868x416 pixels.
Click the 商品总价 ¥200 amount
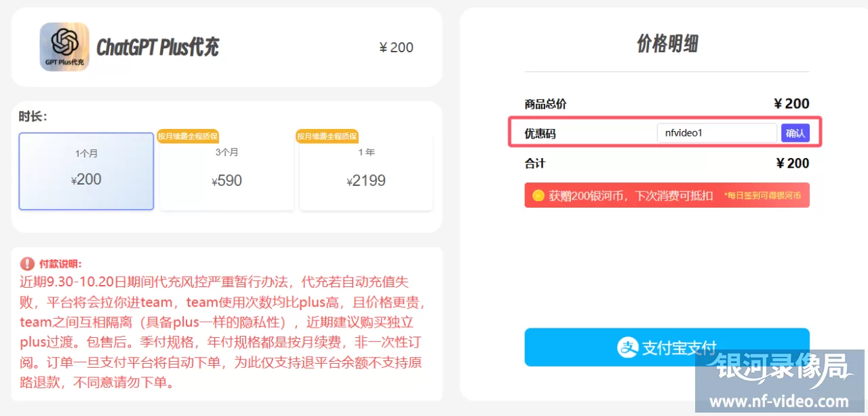792,104
